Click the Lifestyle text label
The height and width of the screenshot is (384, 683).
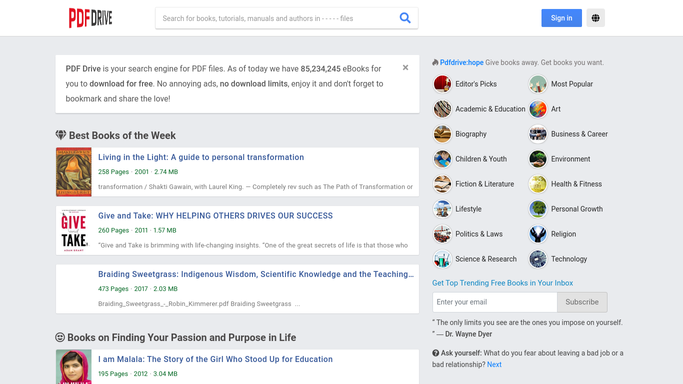coord(468,209)
